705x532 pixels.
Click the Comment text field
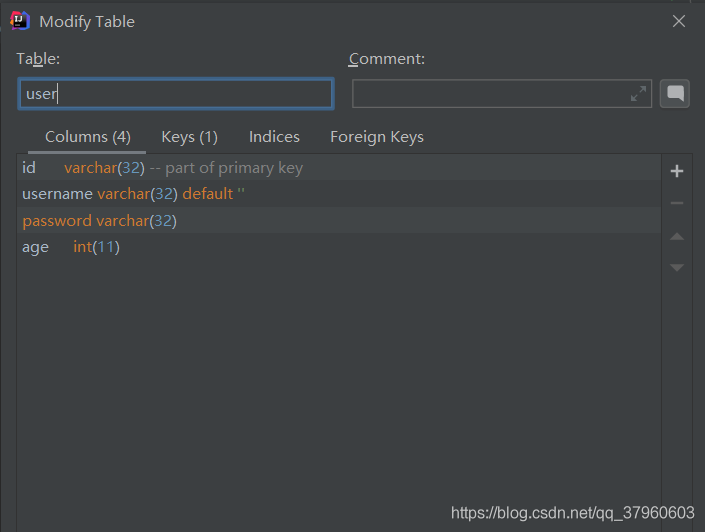click(x=490, y=94)
